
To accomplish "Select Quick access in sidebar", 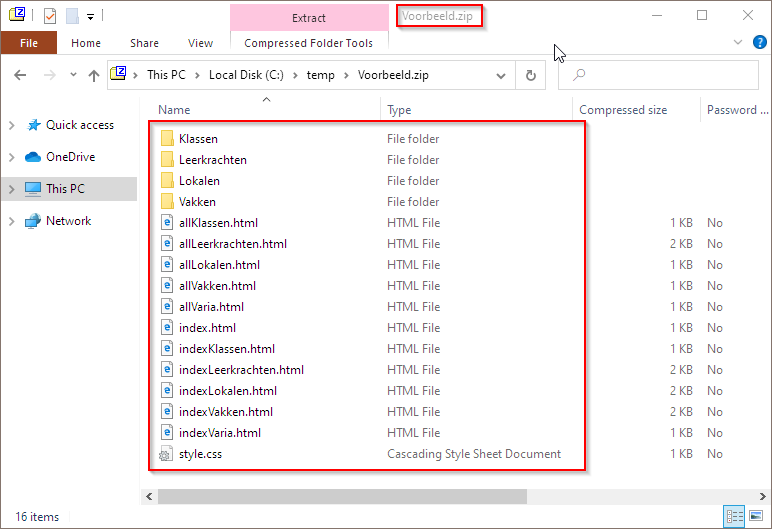I will [x=80, y=125].
